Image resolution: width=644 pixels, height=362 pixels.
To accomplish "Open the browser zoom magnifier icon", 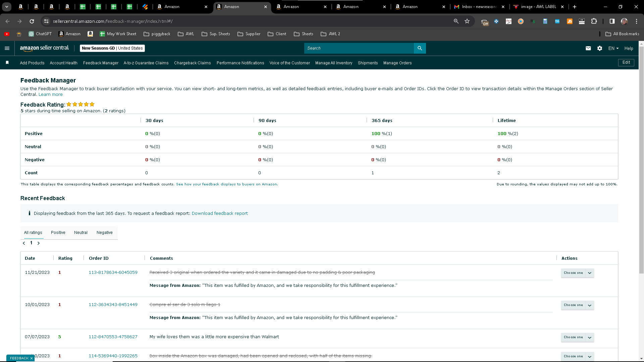I will pyautogui.click(x=456, y=21).
